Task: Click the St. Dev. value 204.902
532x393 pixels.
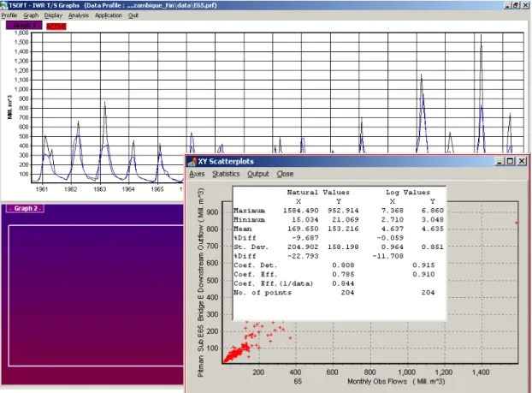Action: pyautogui.click(x=303, y=247)
